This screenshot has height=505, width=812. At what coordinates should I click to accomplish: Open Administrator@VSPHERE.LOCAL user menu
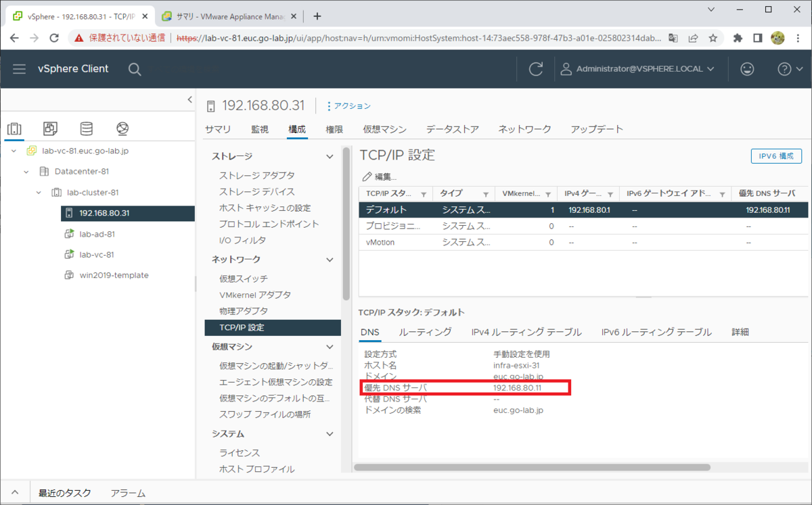(638, 69)
